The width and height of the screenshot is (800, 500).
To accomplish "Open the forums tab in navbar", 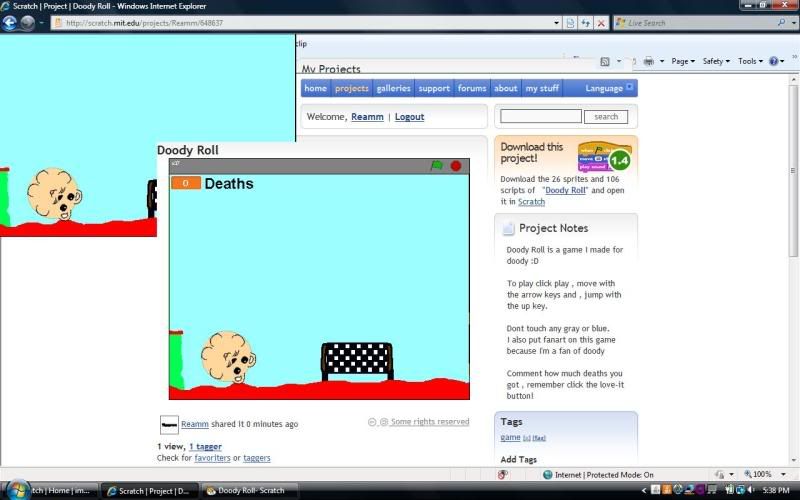I will click(472, 88).
